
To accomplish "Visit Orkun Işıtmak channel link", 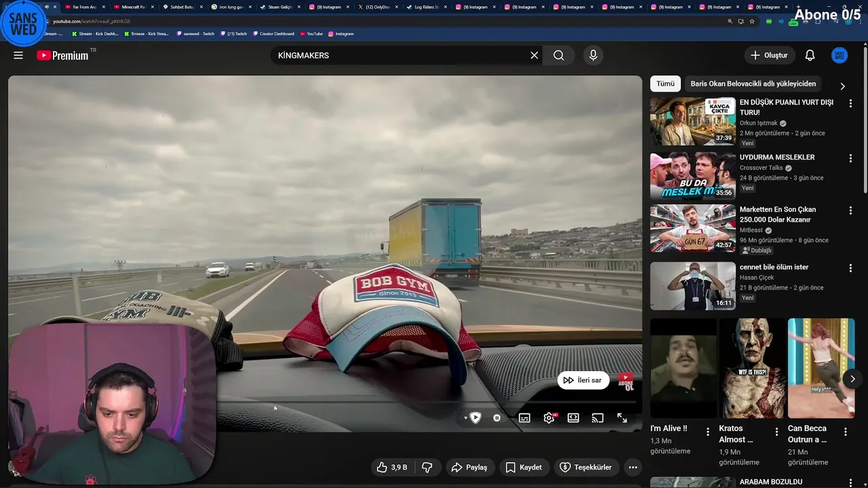I will click(758, 123).
